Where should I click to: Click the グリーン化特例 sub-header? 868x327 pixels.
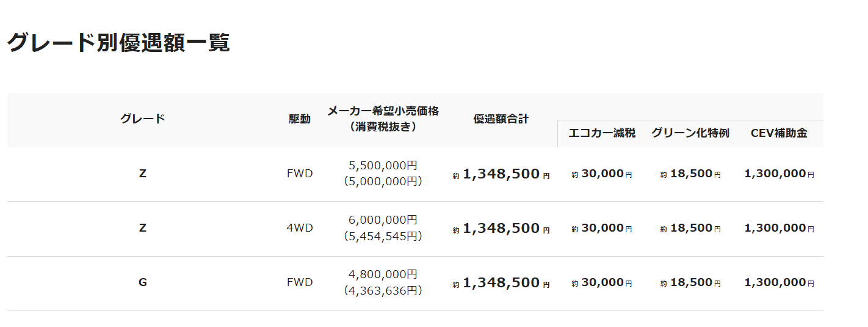click(690, 133)
